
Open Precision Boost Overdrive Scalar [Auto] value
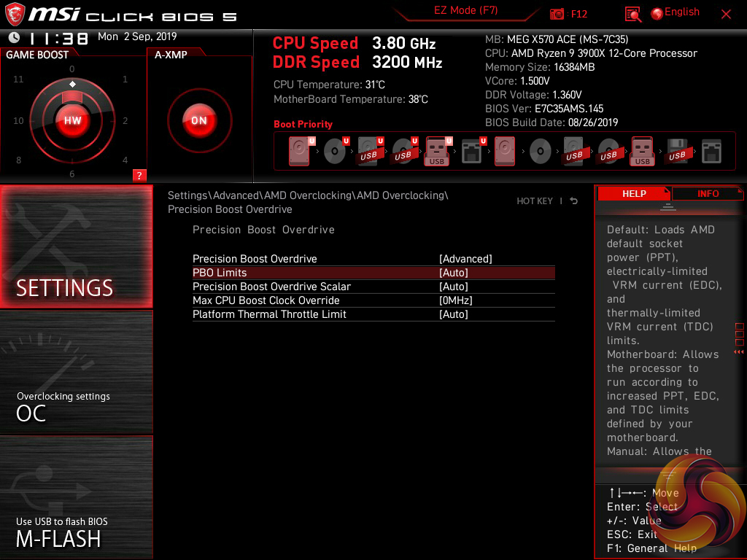(454, 287)
